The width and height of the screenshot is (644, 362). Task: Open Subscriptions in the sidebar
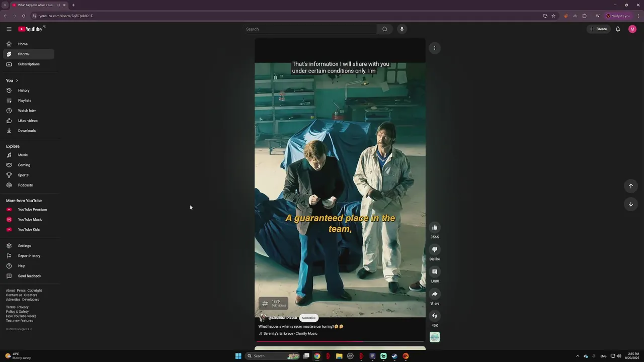point(29,64)
